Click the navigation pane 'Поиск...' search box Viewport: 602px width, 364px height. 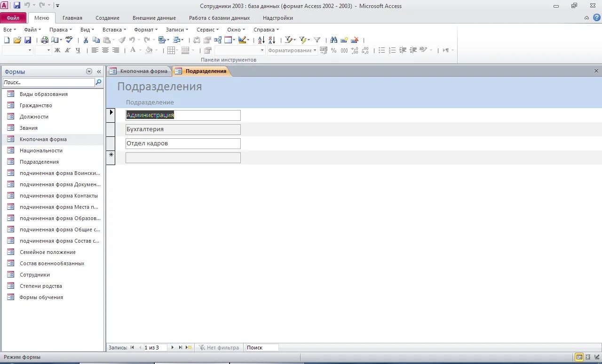(49, 82)
